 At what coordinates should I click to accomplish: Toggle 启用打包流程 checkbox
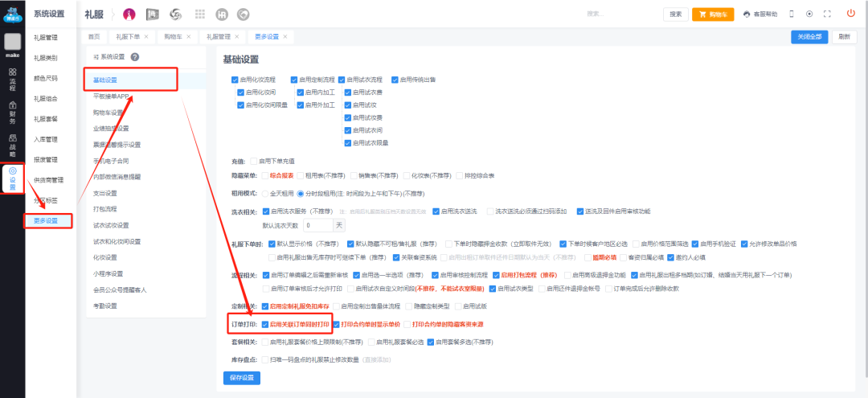(x=496, y=274)
